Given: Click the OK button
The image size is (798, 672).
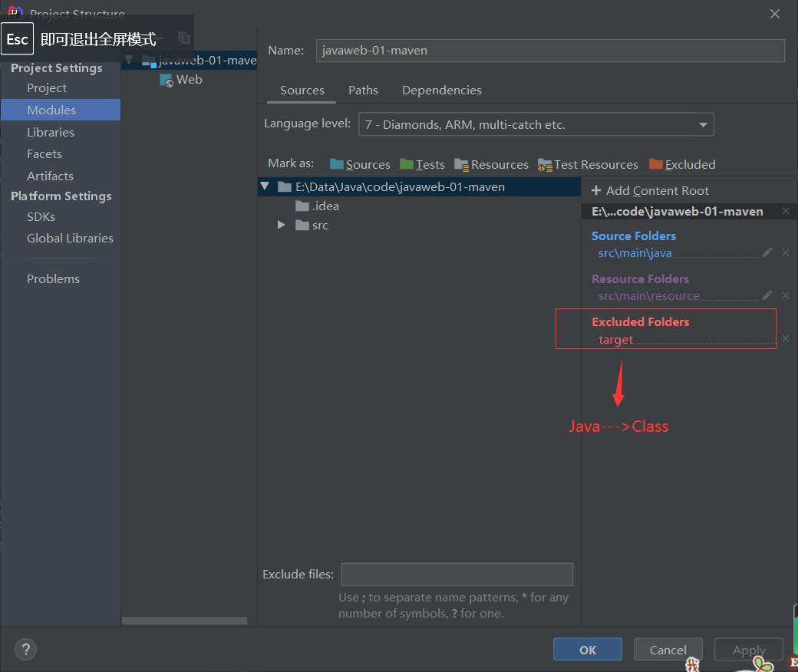Looking at the screenshot, I should pyautogui.click(x=587, y=650).
